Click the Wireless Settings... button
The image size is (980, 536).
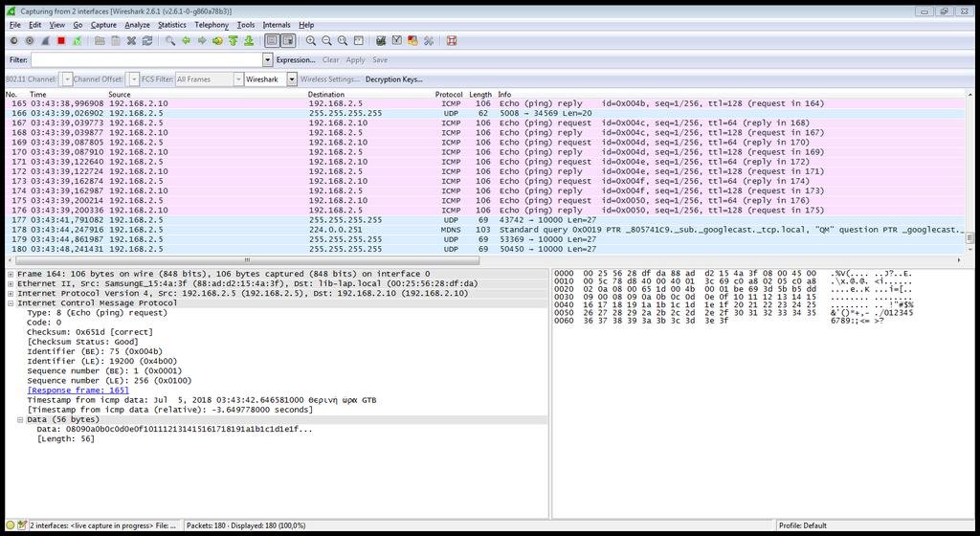[x=330, y=79]
